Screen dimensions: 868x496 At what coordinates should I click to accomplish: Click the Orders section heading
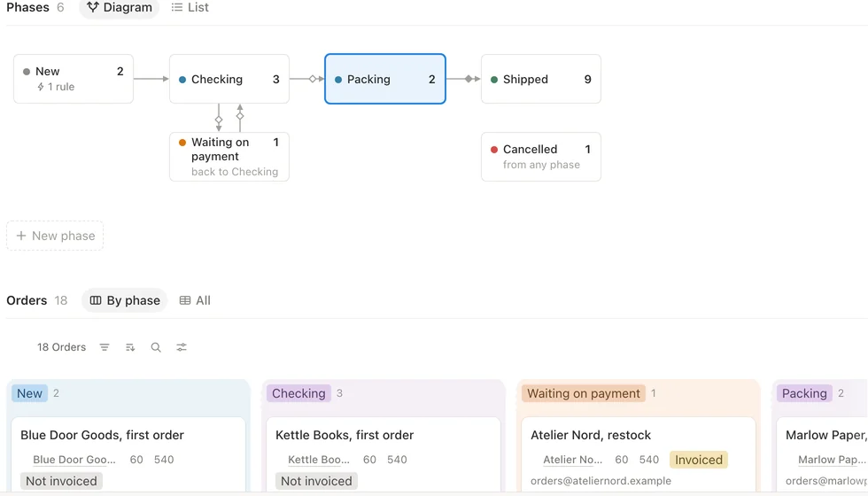point(27,300)
